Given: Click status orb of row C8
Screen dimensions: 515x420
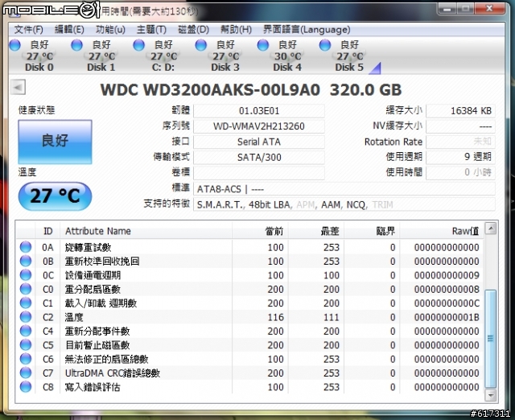Looking at the screenshot, I should pyautogui.click(x=26, y=387).
